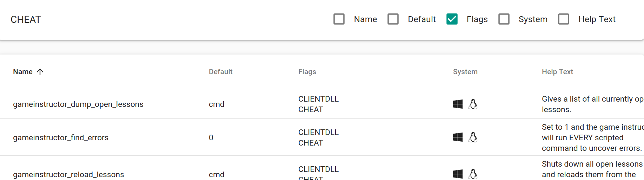Sort table by Flags column header

click(307, 72)
